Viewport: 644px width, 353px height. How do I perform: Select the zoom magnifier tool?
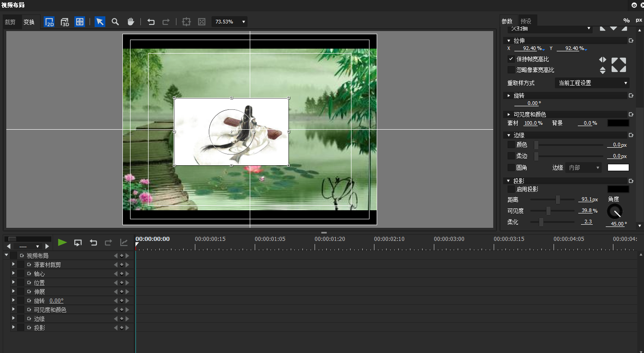click(x=115, y=22)
